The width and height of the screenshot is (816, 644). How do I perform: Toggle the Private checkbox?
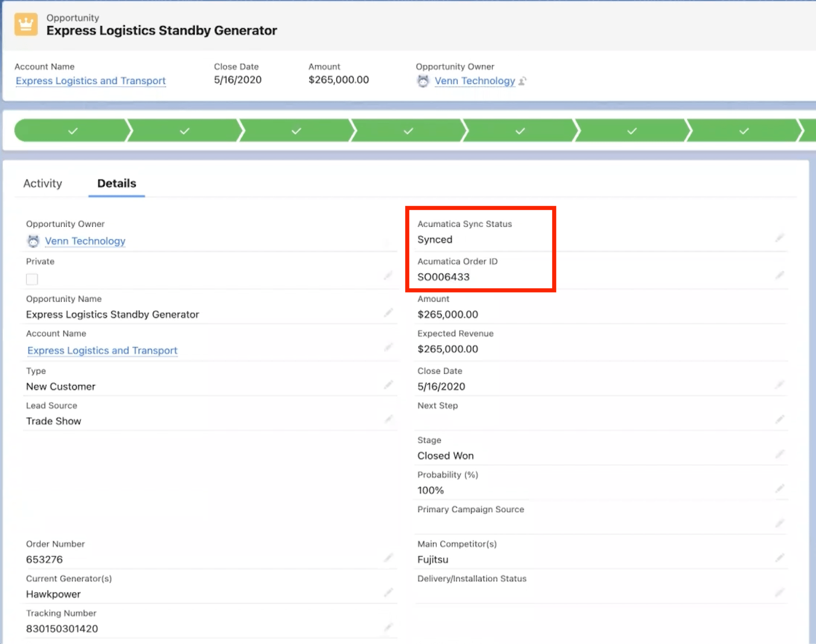coord(32,280)
